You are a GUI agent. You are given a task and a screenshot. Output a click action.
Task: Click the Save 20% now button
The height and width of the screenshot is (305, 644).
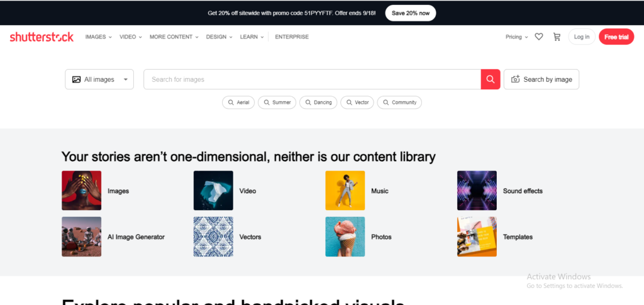click(410, 13)
